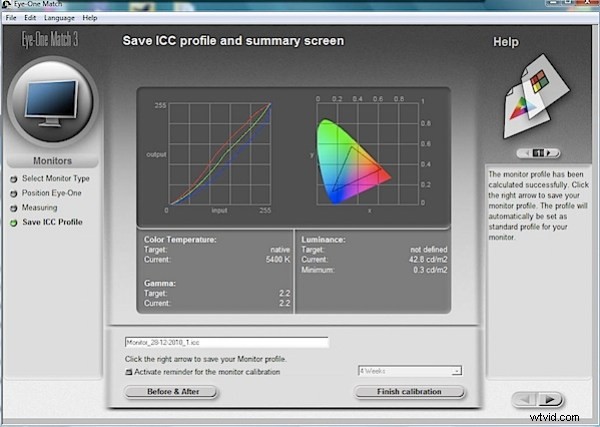Open the 4 Weeks reminder dropdown
The height and width of the screenshot is (427, 600).
(x=410, y=371)
